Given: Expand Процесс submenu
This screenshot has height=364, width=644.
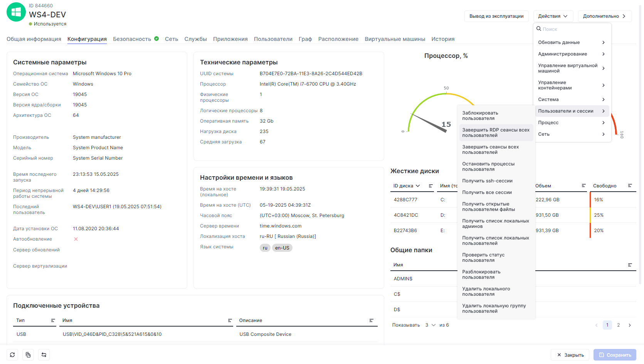Looking at the screenshot, I should pyautogui.click(x=572, y=123).
